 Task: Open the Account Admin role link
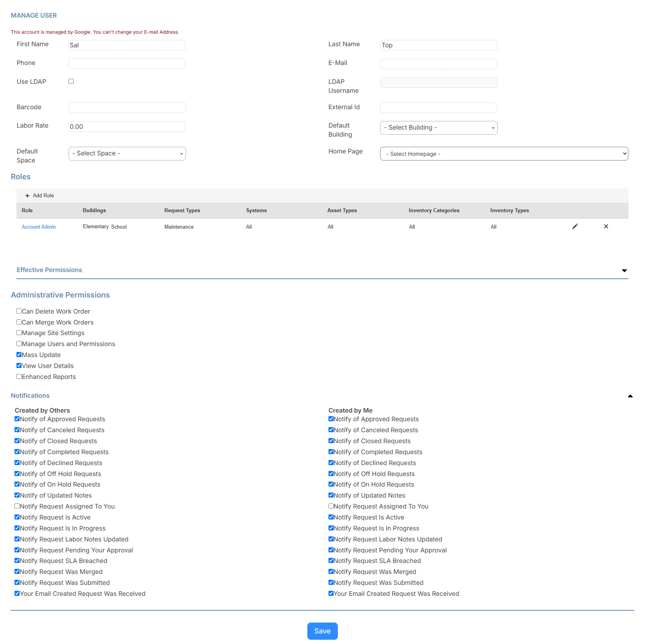tap(38, 227)
